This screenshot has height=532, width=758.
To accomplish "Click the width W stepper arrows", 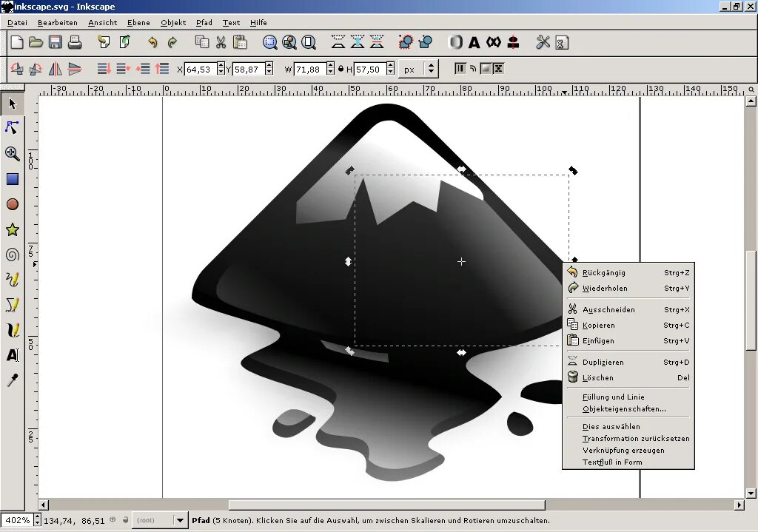I will coord(330,69).
